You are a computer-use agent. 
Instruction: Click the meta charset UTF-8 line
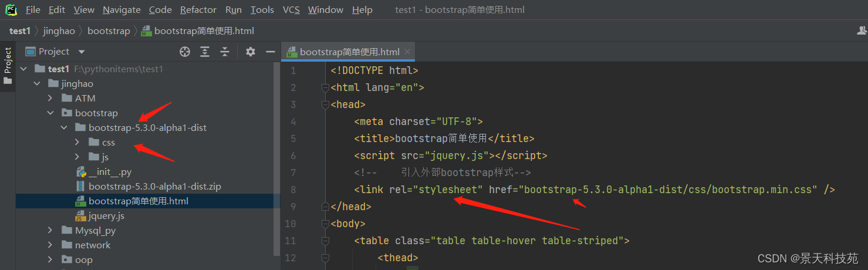click(x=418, y=122)
